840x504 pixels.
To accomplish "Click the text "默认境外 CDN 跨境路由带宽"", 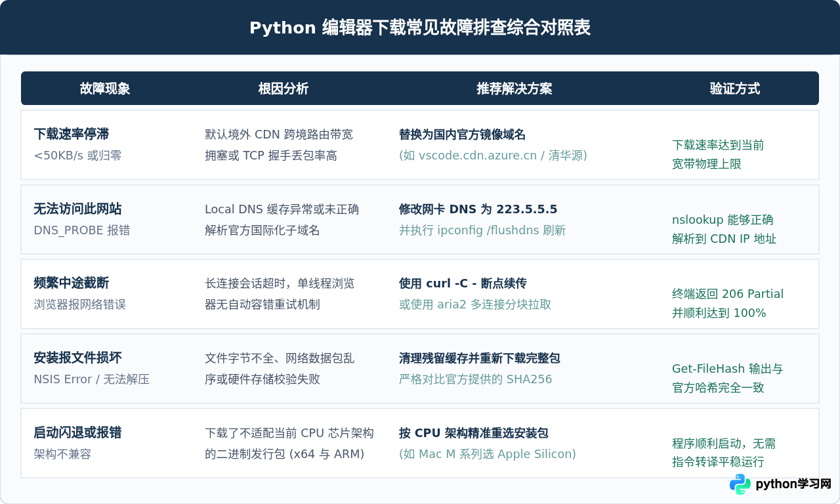I will pos(279,135).
